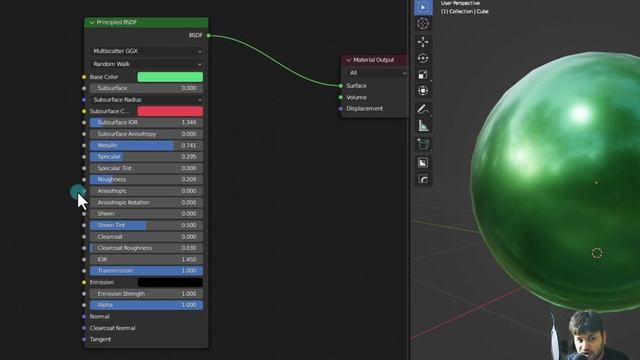Select the Measure tool icon

[423, 126]
